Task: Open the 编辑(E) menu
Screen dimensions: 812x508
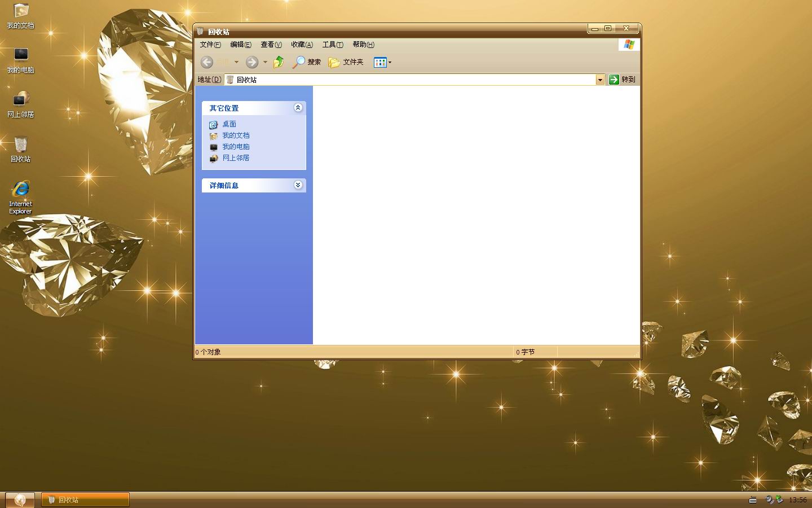Action: (241, 45)
